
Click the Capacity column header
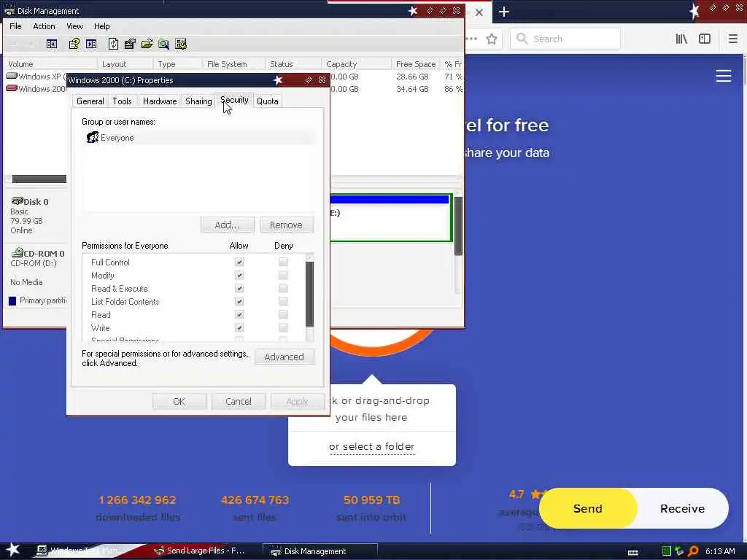pyautogui.click(x=356, y=64)
